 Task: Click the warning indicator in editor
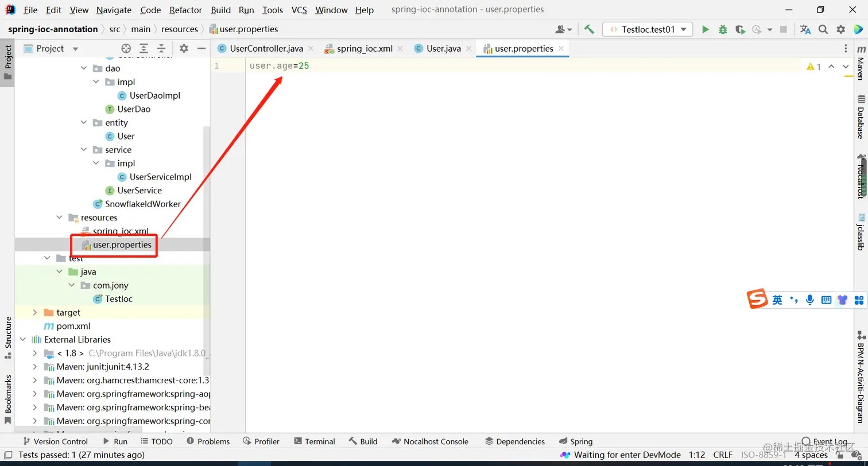coord(813,67)
